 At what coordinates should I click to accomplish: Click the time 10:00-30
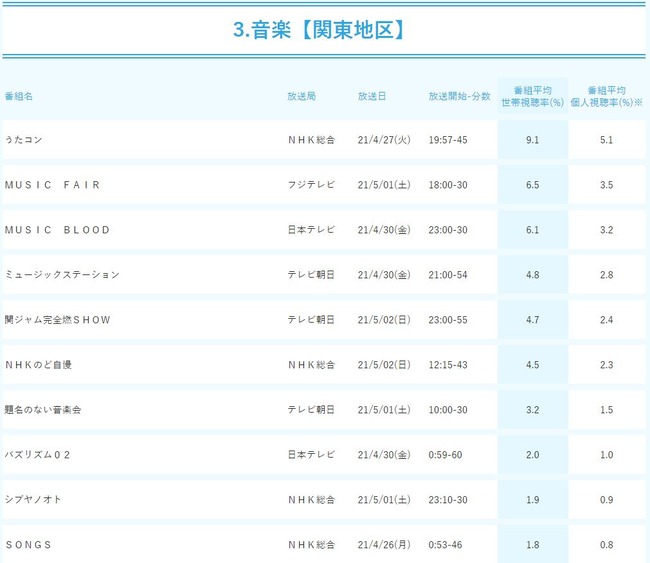[448, 410]
